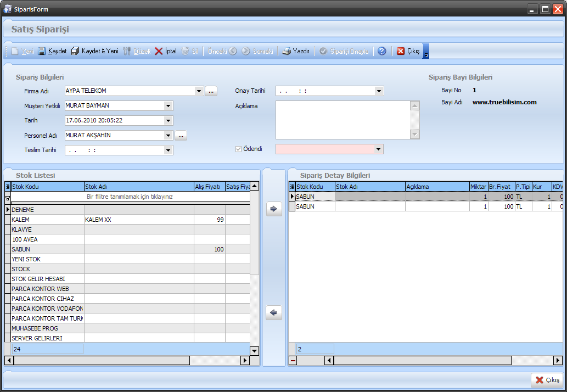Click the Stok Kodu column header
This screenshot has height=392, width=567.
pos(47,187)
